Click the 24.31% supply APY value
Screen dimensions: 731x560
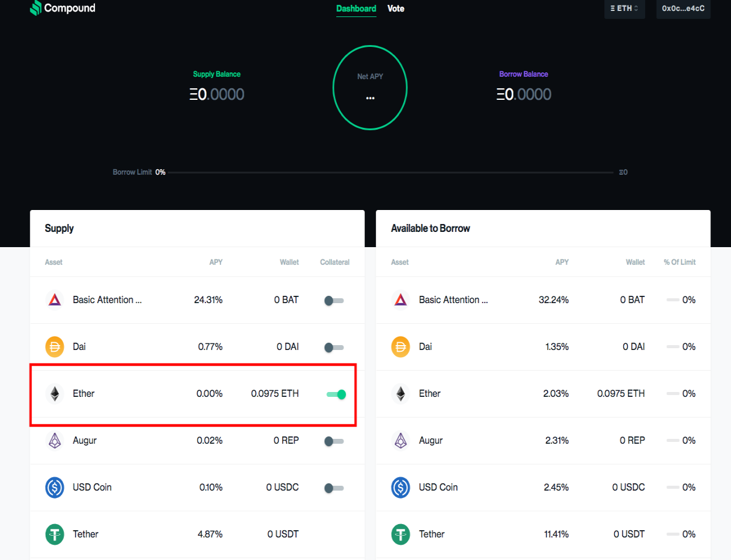pos(208,299)
